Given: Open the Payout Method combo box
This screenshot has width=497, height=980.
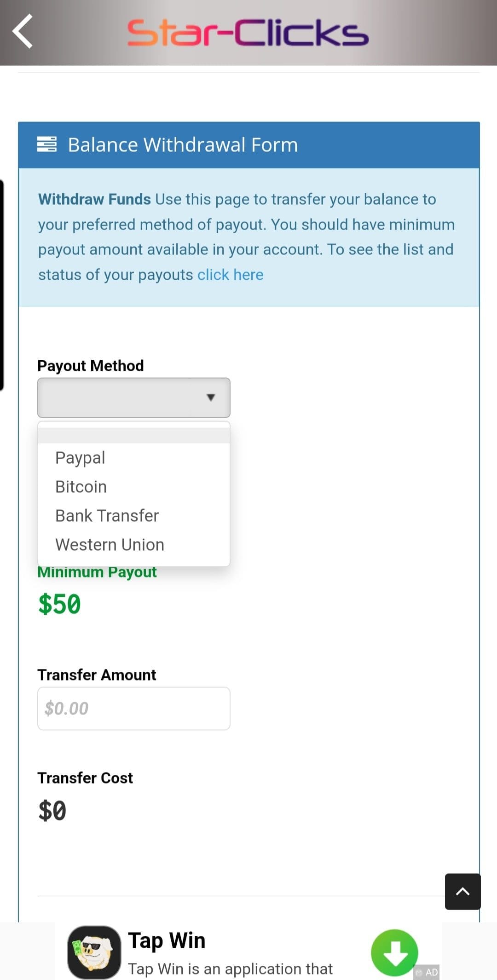Looking at the screenshot, I should point(134,398).
